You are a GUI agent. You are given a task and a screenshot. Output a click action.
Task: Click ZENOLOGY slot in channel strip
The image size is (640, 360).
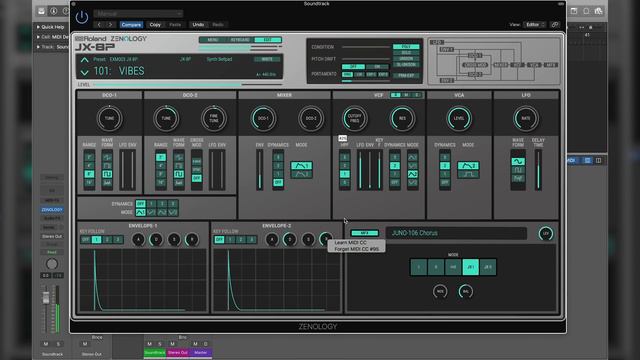(x=52, y=209)
